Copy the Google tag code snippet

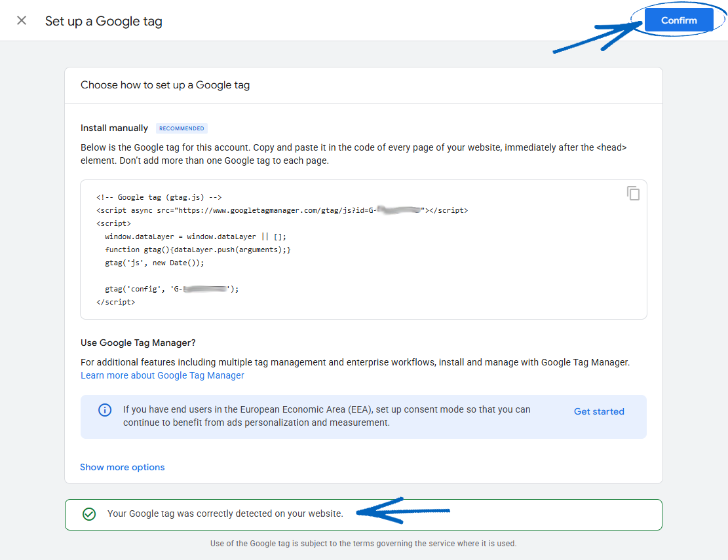click(x=633, y=193)
